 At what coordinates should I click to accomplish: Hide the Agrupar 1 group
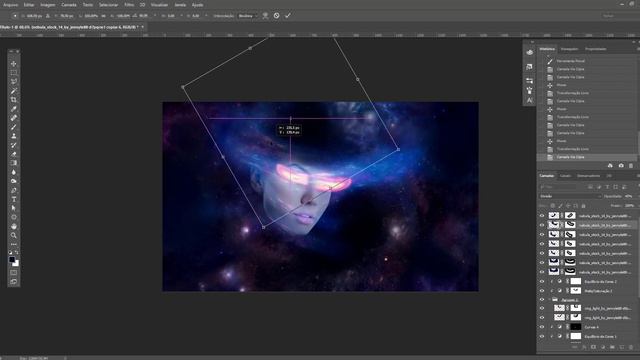click(542, 300)
